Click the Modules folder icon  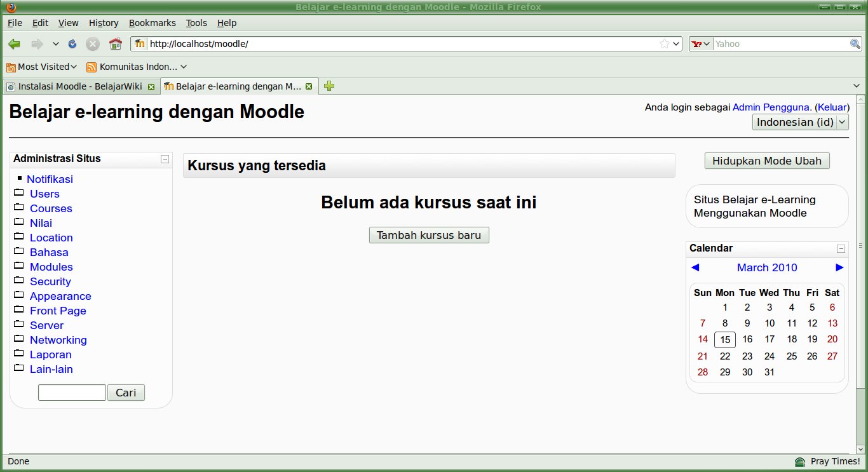tap(18, 266)
